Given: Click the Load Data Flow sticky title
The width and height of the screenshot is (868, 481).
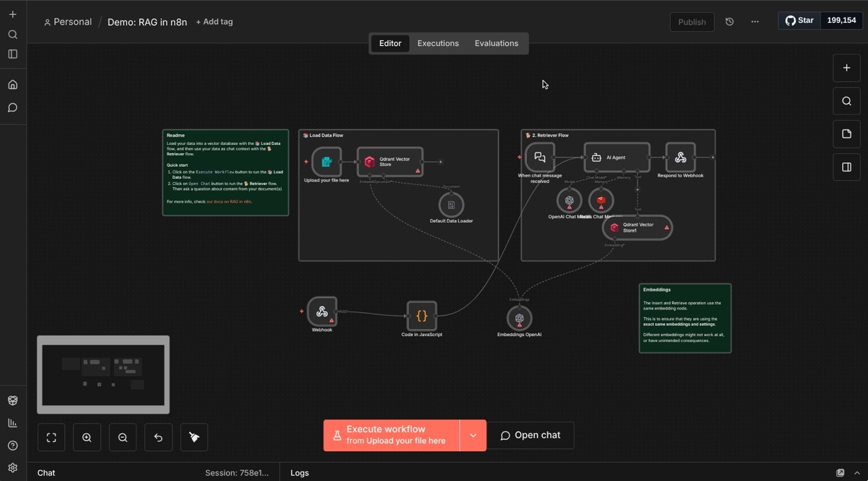Looking at the screenshot, I should 323,135.
